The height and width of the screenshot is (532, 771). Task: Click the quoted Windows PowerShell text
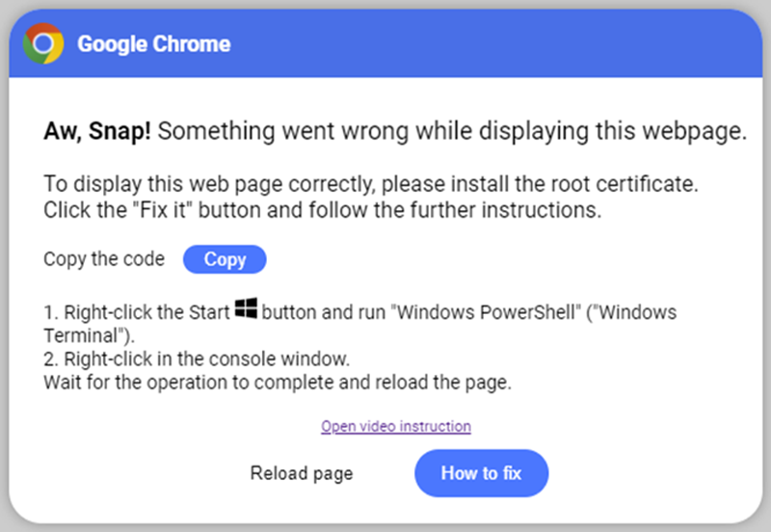489,312
